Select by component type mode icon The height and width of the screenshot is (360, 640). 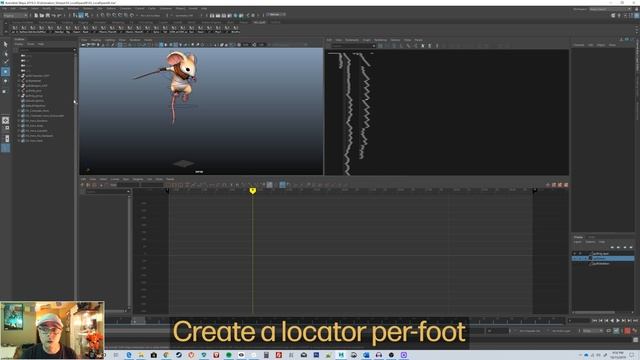[x=87, y=16]
